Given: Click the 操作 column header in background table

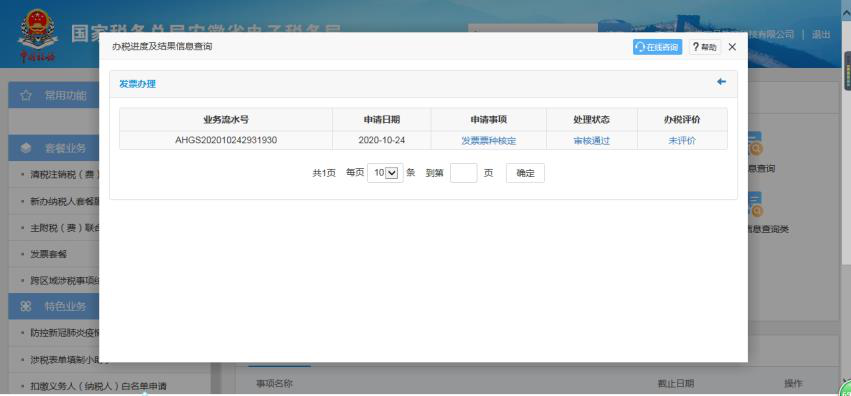Looking at the screenshot, I should (x=793, y=384).
